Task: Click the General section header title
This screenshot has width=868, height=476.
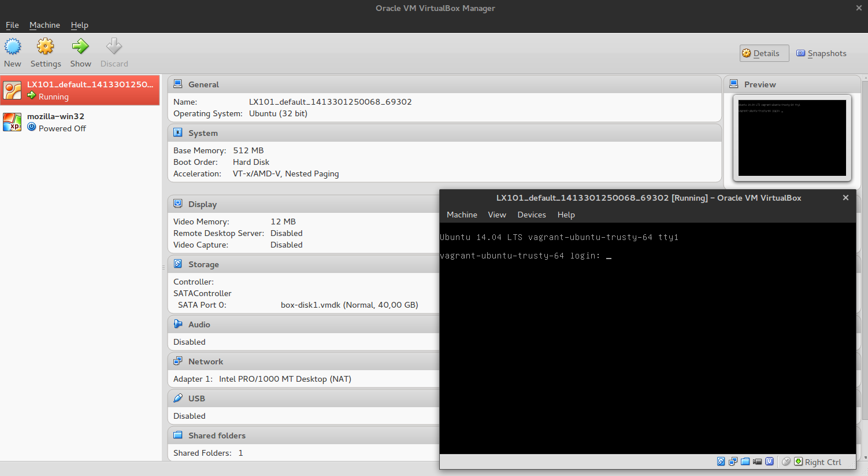Action: [x=203, y=84]
